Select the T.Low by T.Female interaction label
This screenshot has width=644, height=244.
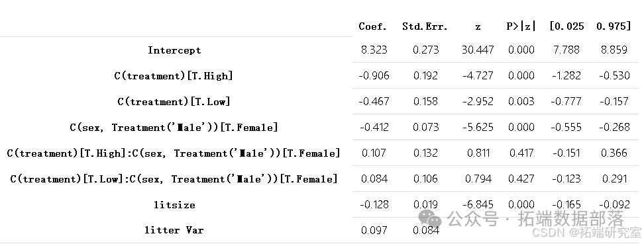pos(174,179)
